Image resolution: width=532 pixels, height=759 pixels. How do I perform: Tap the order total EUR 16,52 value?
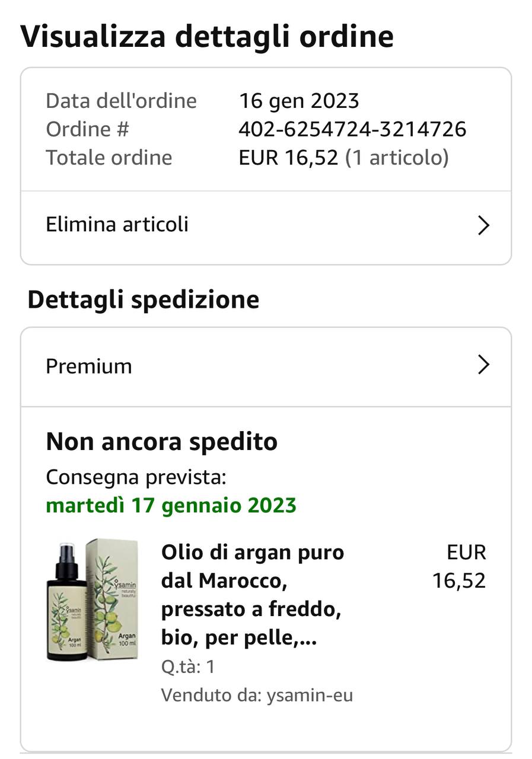coord(288,158)
